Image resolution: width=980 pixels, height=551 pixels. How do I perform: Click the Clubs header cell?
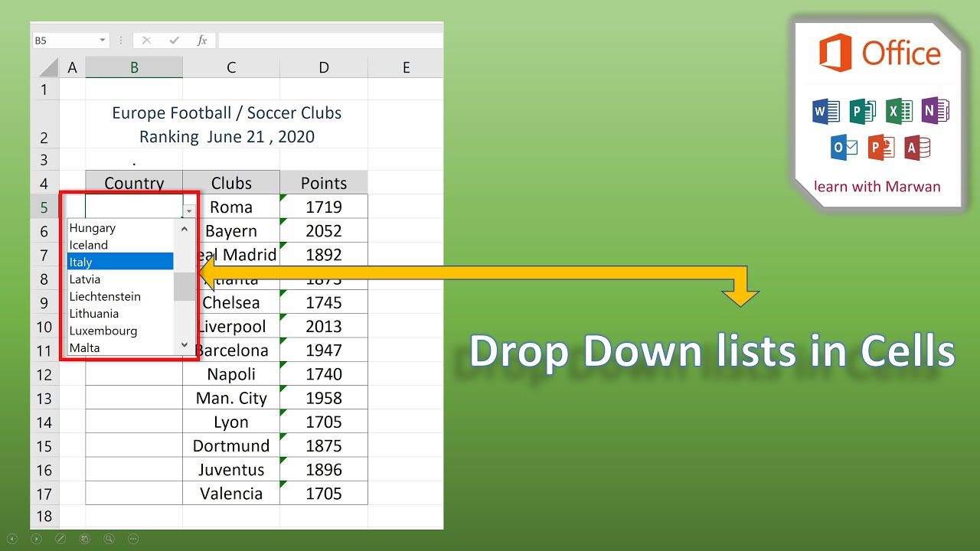pos(231,182)
